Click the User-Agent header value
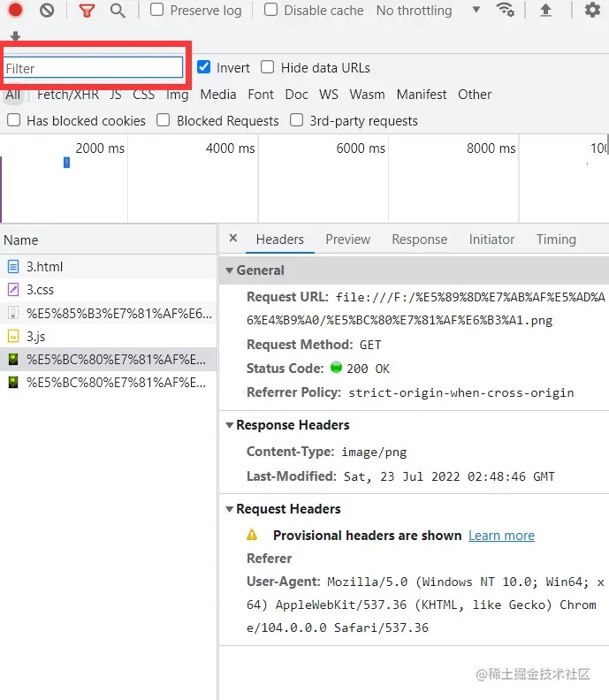Screen dimensions: 609x700 (425, 605)
